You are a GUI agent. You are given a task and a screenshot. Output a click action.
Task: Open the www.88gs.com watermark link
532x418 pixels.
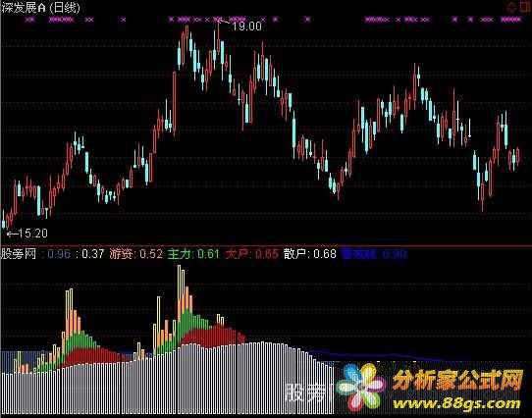pyautogui.click(x=456, y=403)
